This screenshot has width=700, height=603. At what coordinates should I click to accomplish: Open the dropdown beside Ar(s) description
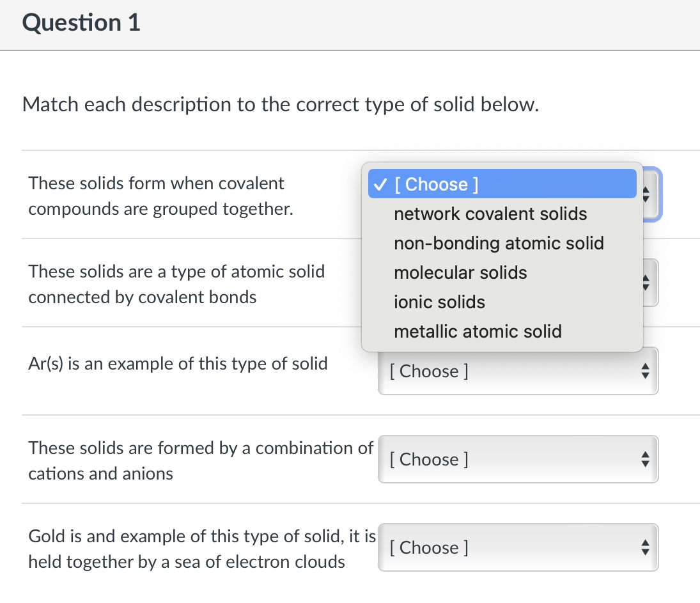518,371
